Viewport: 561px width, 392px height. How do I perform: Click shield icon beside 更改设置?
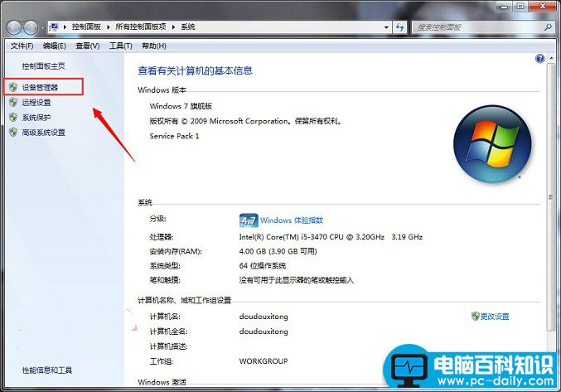point(475,316)
